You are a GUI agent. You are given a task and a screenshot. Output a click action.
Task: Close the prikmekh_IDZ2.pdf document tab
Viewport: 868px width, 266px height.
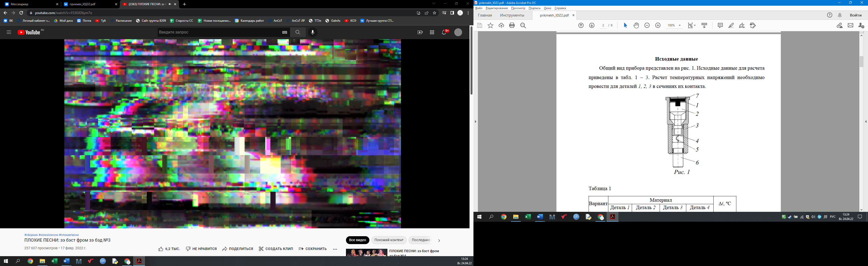click(574, 15)
